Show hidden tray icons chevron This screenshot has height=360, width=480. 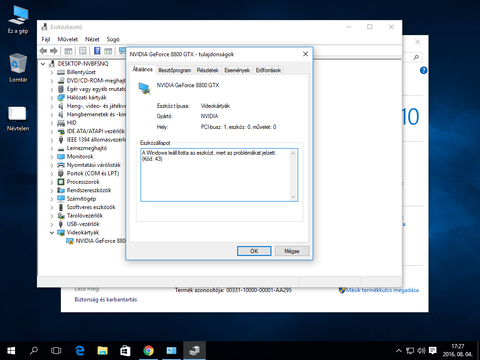click(399, 351)
